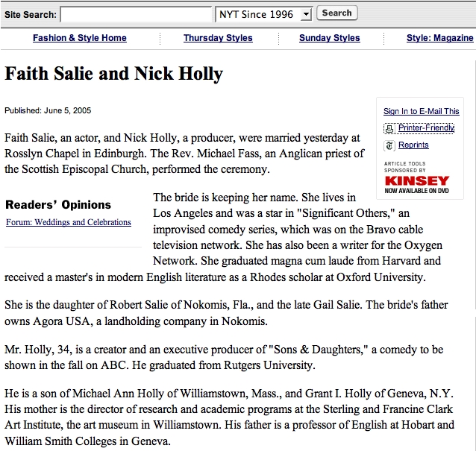The image size is (476, 451).
Task: Click "Significant Others," in the article
Action: point(345,213)
